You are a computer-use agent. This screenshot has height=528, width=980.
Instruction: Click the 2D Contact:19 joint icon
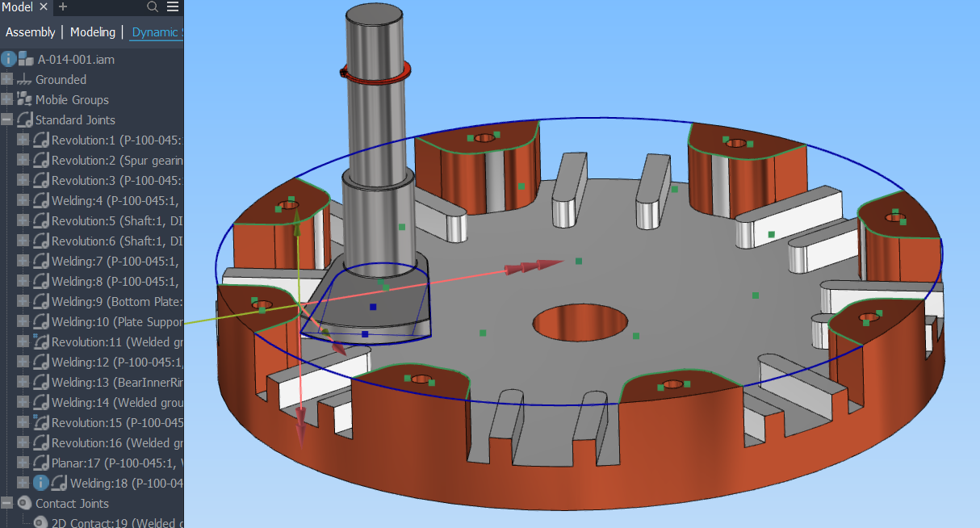coord(40,523)
